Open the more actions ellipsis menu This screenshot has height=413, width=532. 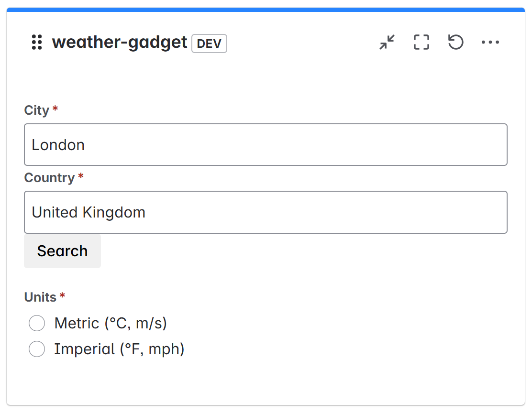pos(490,43)
